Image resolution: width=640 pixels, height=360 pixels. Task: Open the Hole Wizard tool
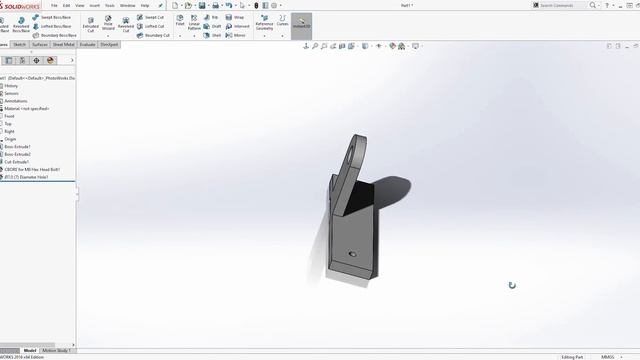(x=108, y=23)
